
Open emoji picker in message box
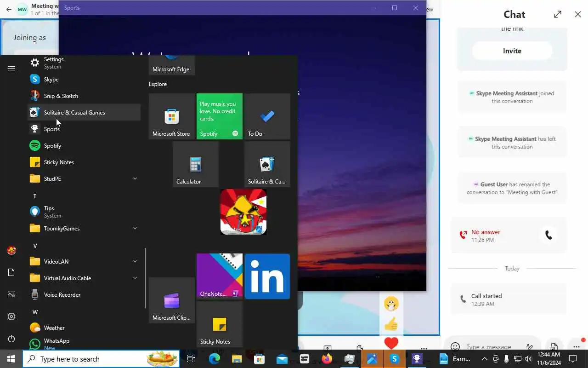point(455,346)
